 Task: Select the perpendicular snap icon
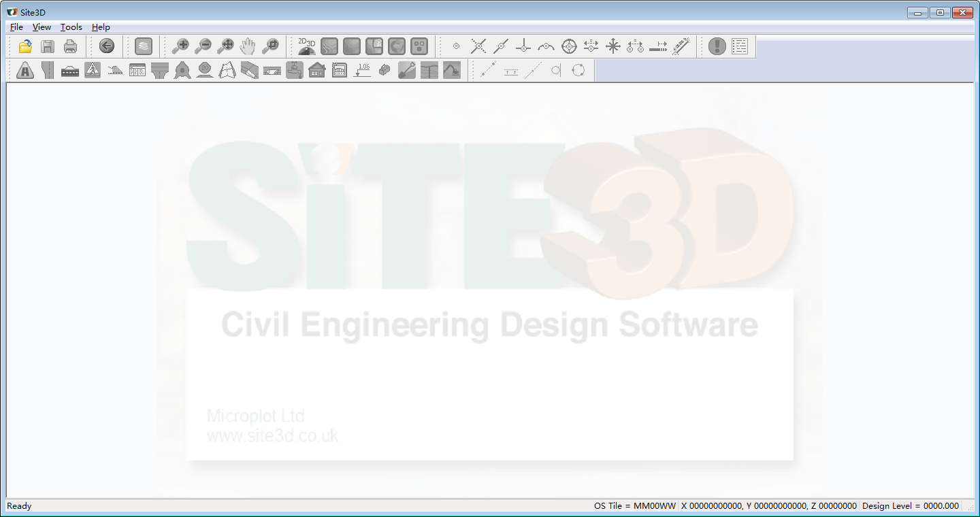(x=523, y=46)
